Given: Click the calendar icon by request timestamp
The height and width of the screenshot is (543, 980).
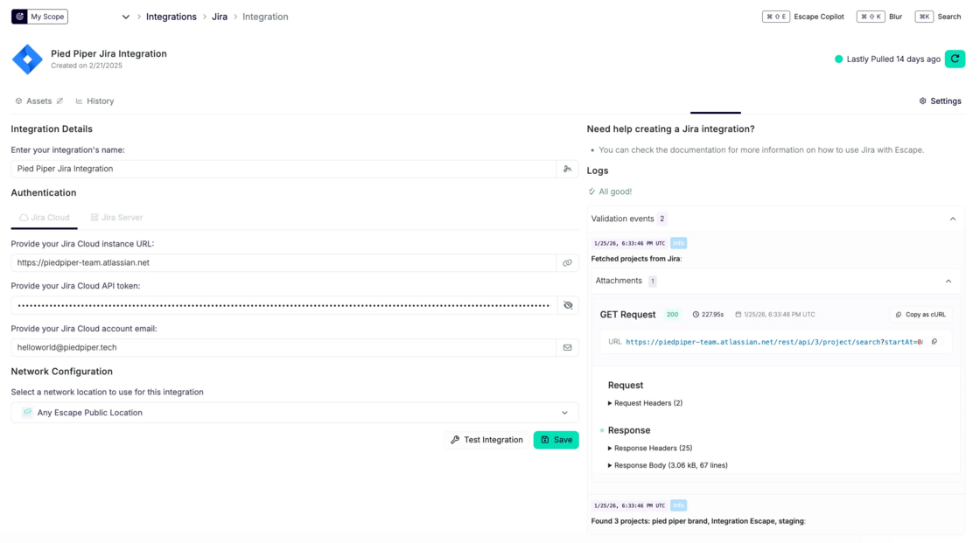Looking at the screenshot, I should (738, 314).
